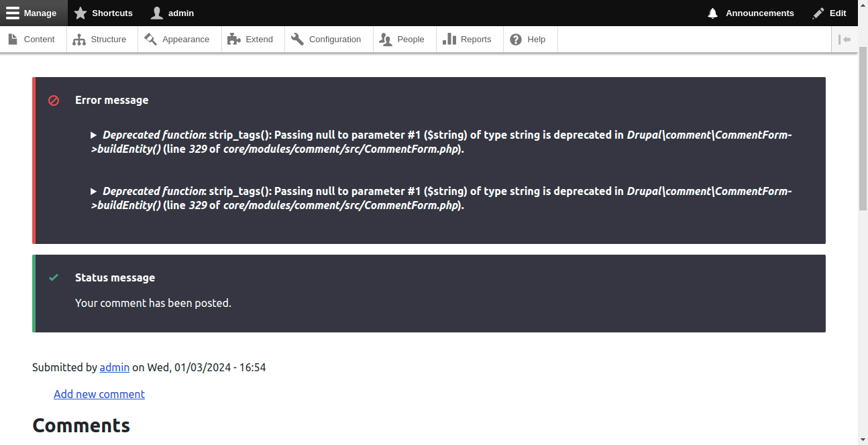The image size is (868, 445).
Task: Expand the second deprecated function error details
Action: tap(94, 191)
